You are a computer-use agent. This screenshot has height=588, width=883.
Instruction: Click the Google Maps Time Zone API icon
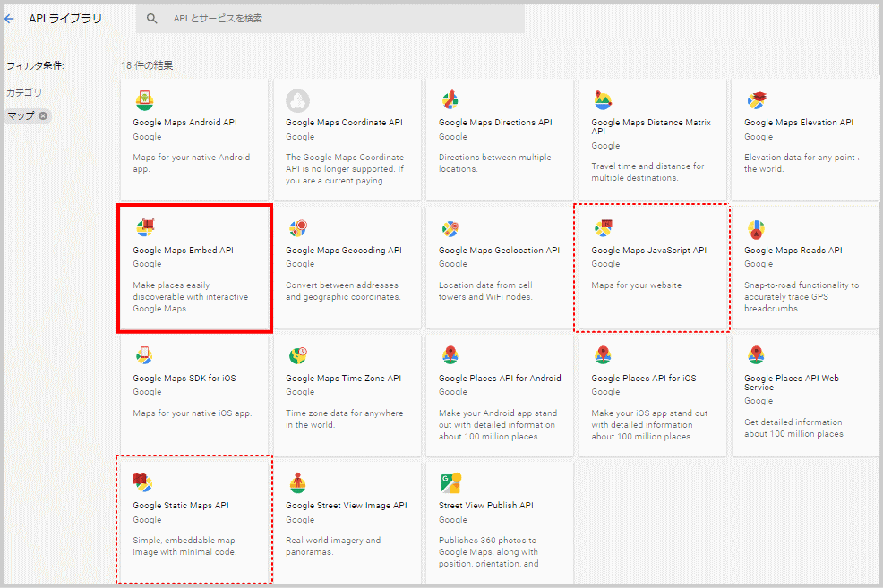point(298,355)
